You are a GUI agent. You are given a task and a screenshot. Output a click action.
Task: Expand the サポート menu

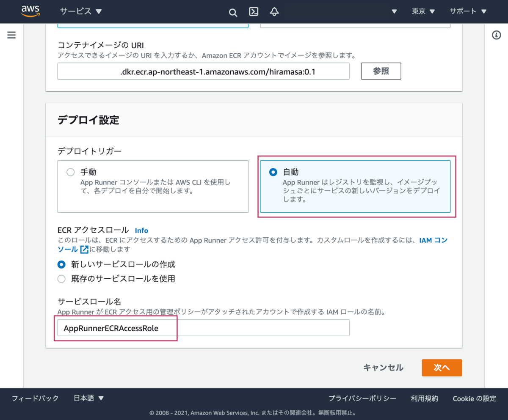(468, 11)
